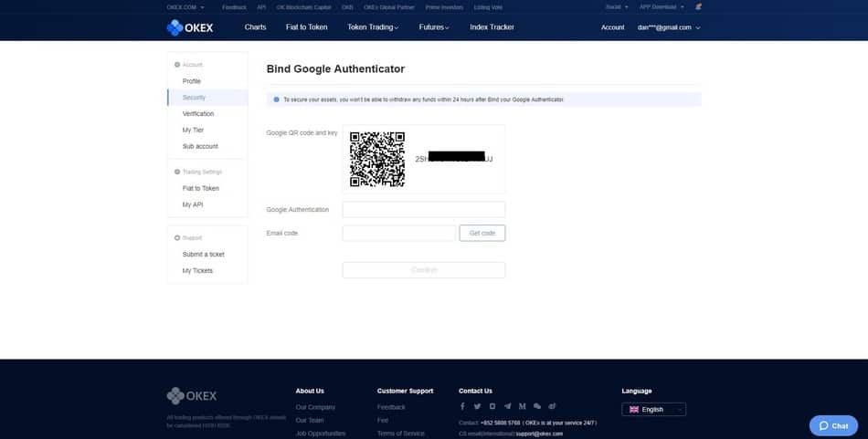Open Submit a ticket in sidebar
Image resolution: width=868 pixels, height=439 pixels.
204,255
